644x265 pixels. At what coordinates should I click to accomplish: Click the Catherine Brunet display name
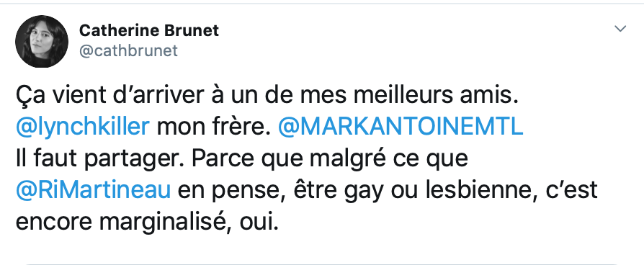coord(149,30)
